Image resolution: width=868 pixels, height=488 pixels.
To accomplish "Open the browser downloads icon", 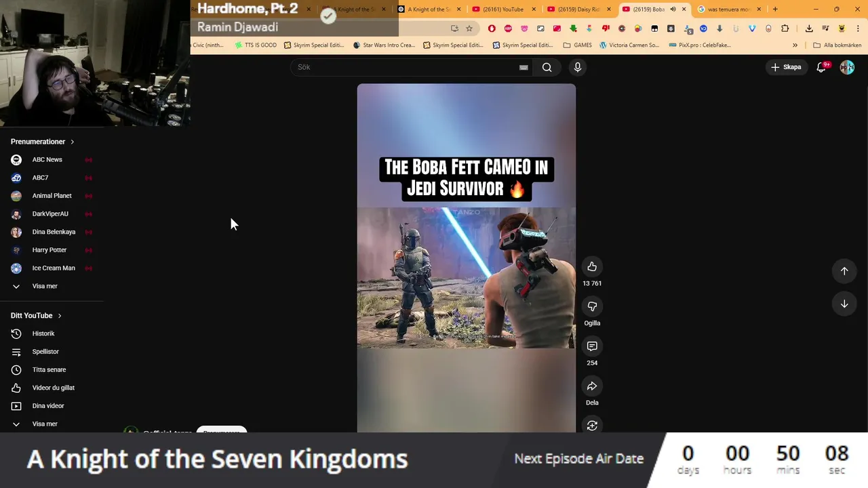I will point(809,28).
